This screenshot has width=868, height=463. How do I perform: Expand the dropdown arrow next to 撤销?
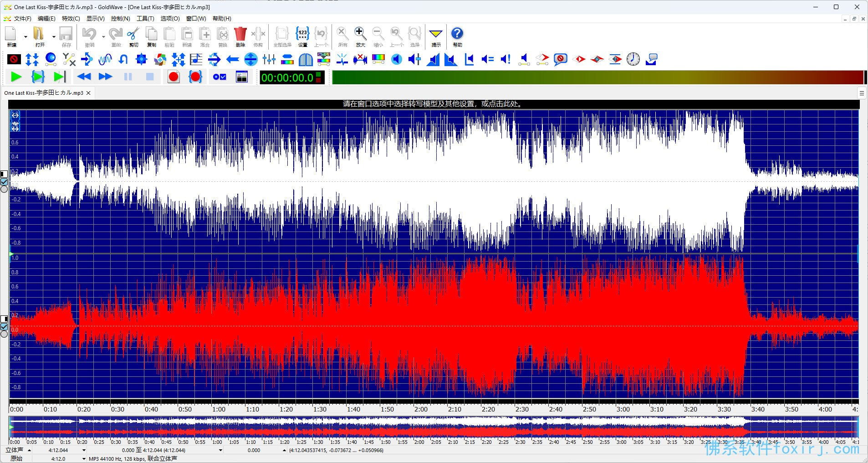click(x=103, y=36)
